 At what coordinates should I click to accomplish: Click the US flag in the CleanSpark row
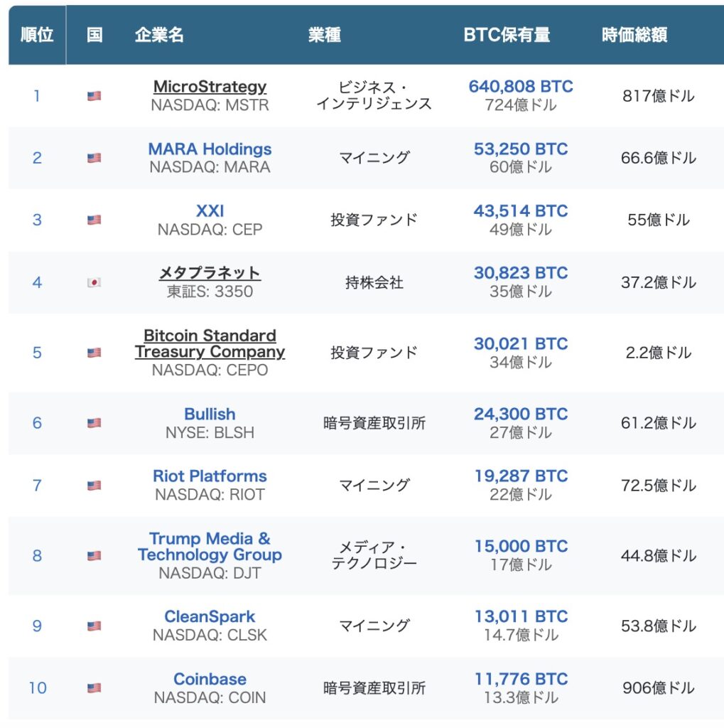(94, 626)
